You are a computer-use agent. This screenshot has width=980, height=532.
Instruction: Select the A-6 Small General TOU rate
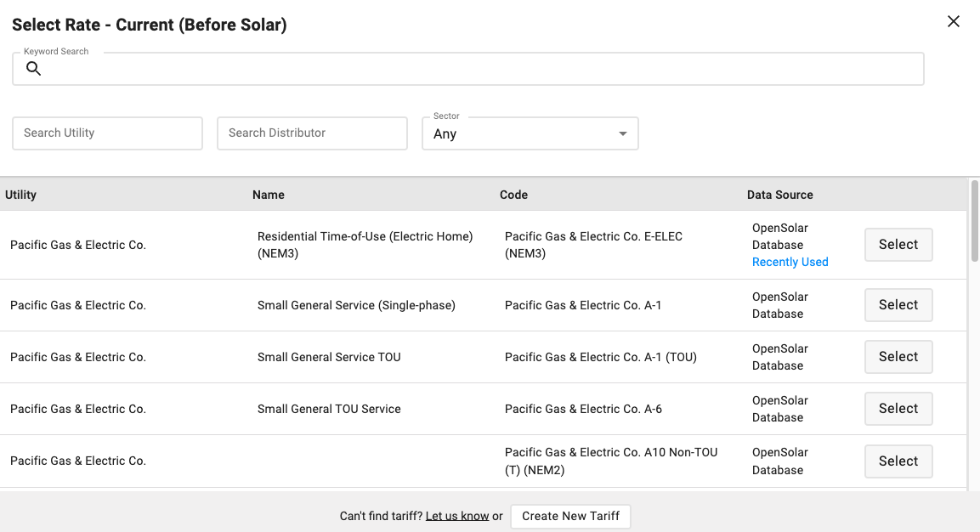point(898,409)
